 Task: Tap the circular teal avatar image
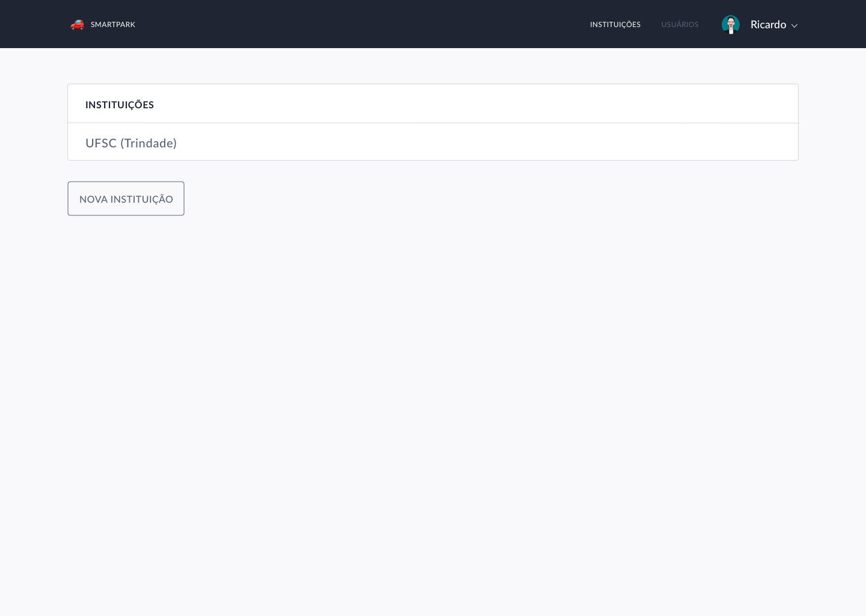[730, 25]
